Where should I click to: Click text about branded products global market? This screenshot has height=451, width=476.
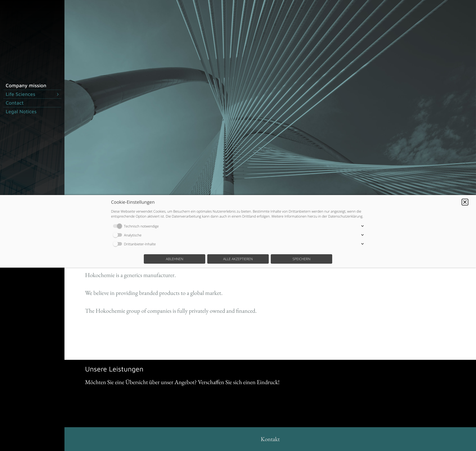(154, 293)
